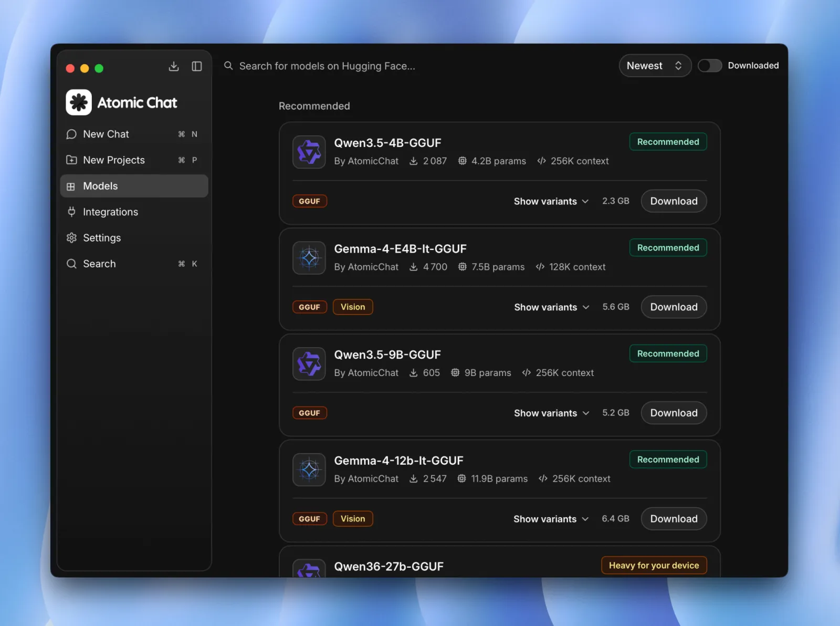Click context code icon for Gemma-4-12b-It-GGUF
This screenshot has width=840, height=626.
543,478
